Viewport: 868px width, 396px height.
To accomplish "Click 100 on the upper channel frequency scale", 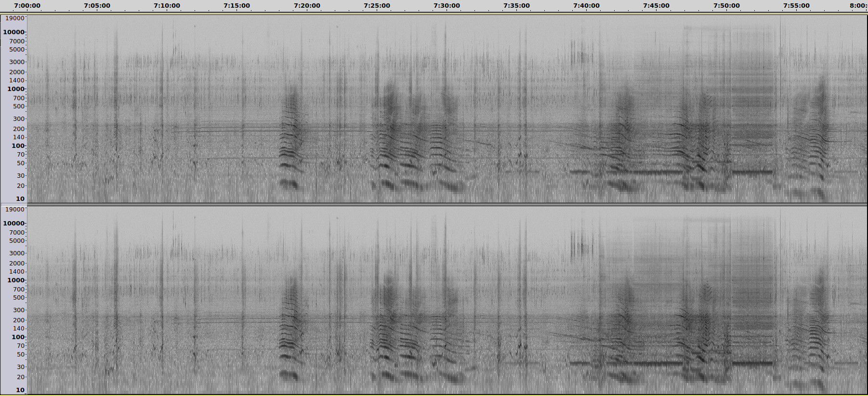I will pos(18,146).
